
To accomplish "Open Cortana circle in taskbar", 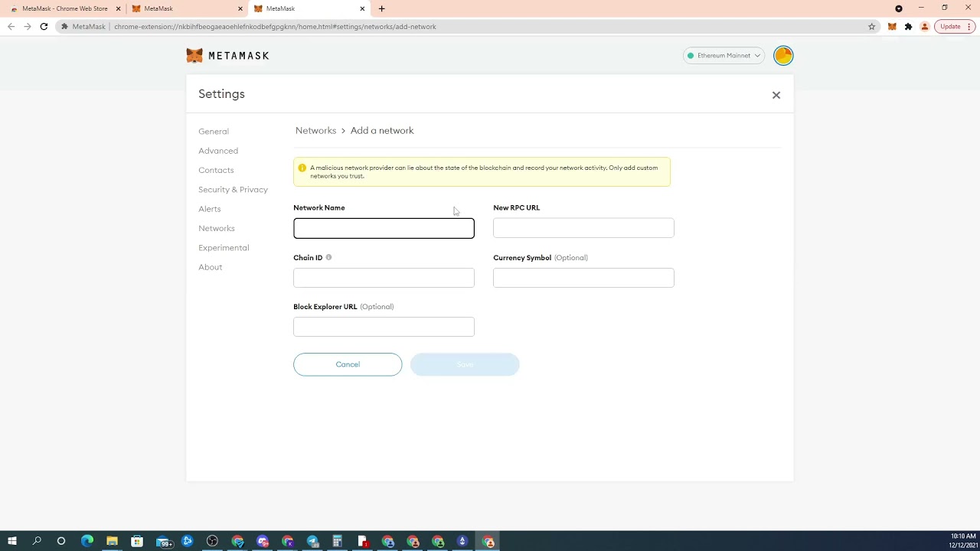I will point(61,541).
